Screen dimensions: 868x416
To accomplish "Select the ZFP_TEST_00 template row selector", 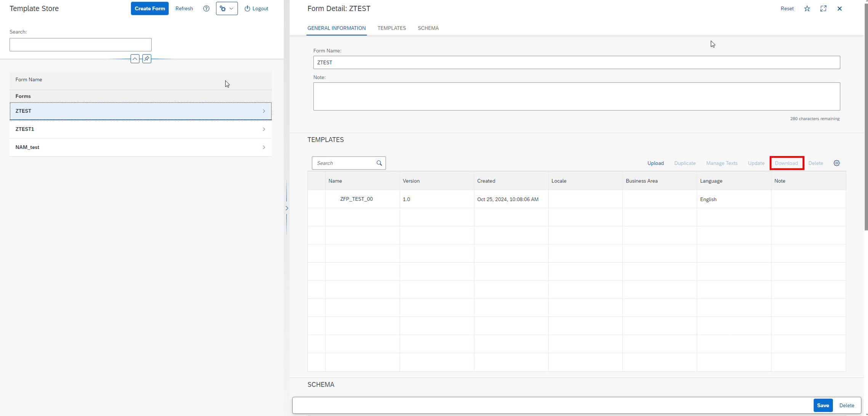I will pos(316,199).
